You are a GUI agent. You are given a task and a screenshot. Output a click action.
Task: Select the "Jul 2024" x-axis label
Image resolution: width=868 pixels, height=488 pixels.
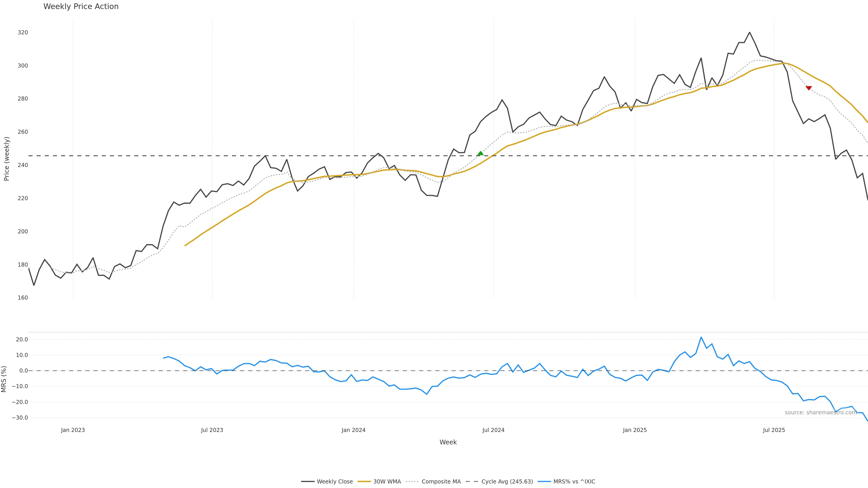point(493,430)
